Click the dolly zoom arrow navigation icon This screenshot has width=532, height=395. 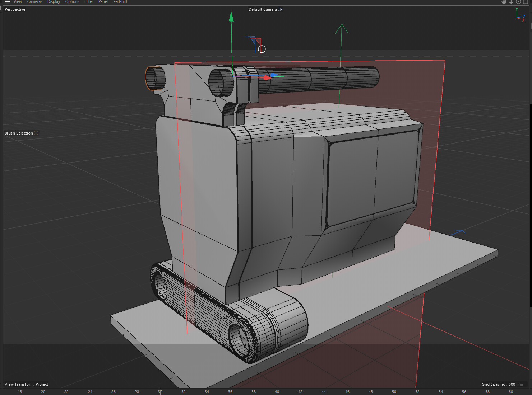click(511, 2)
